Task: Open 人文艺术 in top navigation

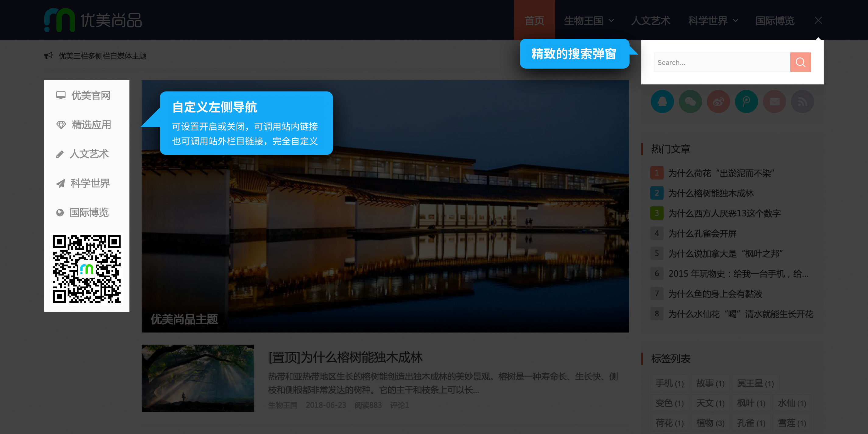Action: pyautogui.click(x=651, y=20)
